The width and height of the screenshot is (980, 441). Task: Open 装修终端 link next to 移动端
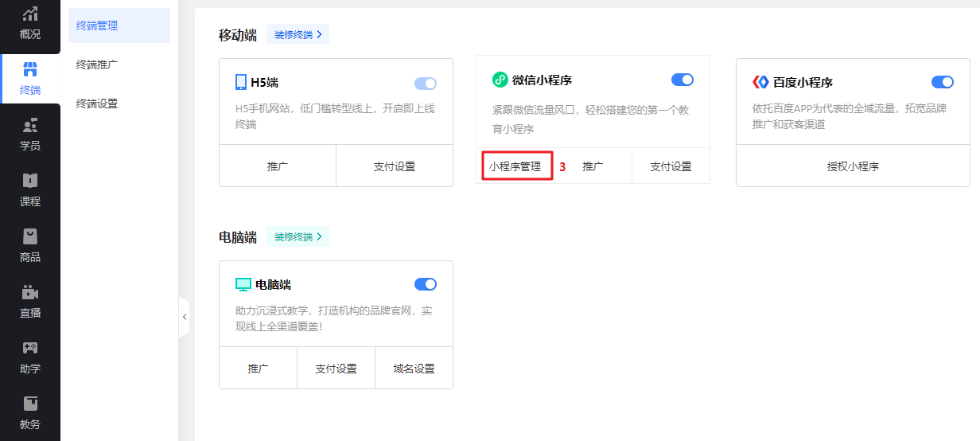(x=297, y=34)
